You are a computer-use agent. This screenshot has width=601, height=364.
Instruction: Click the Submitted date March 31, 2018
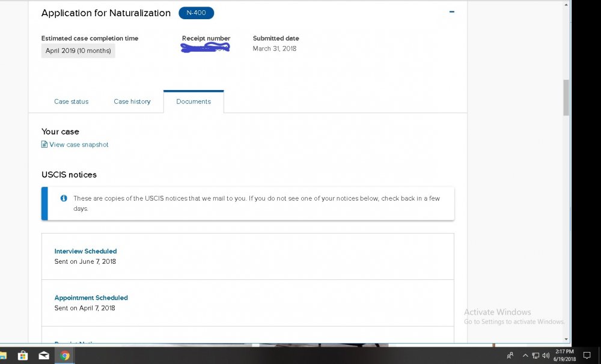click(275, 49)
